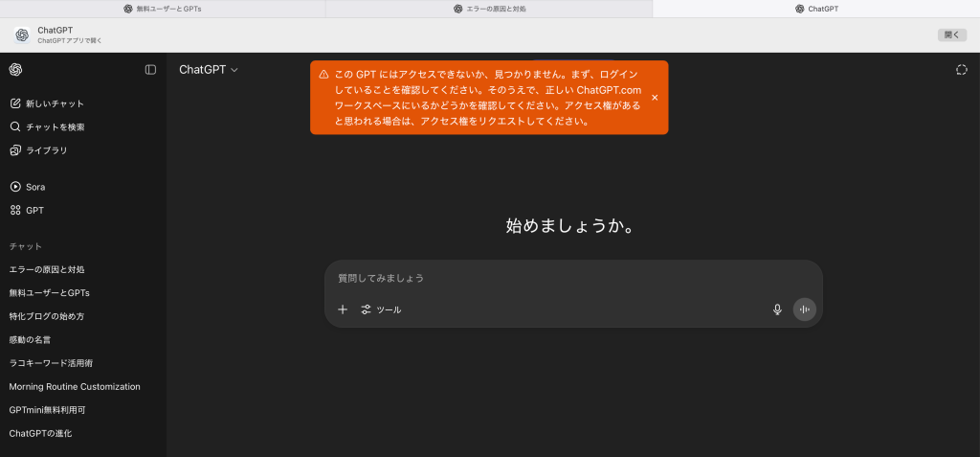Screen dimensions: 980x457
Task: Start voice mode with the waveform button
Action: click(804, 309)
